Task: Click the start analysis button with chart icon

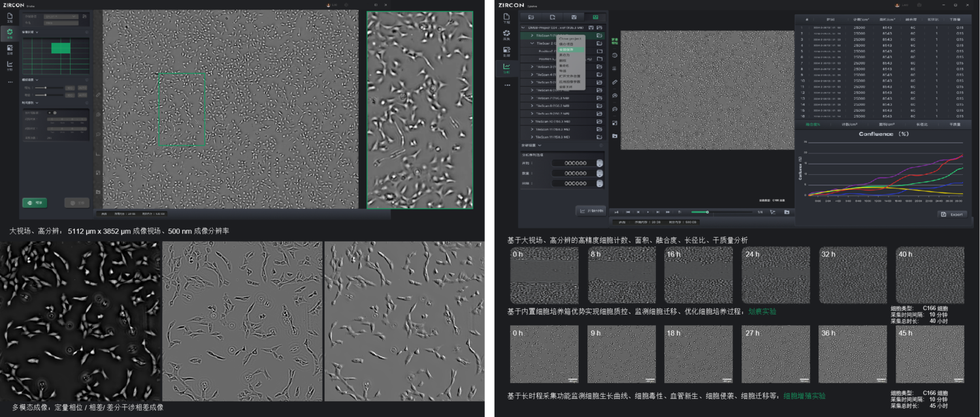Action: click(x=592, y=210)
